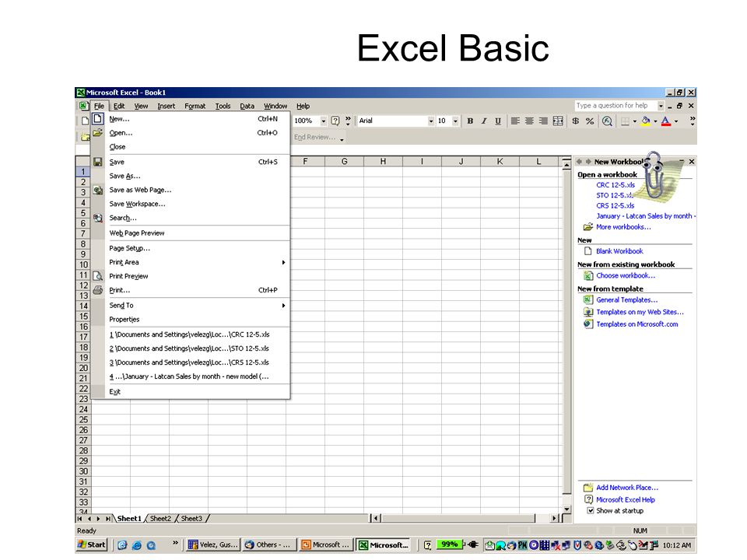Open General Templates... link

click(x=627, y=299)
